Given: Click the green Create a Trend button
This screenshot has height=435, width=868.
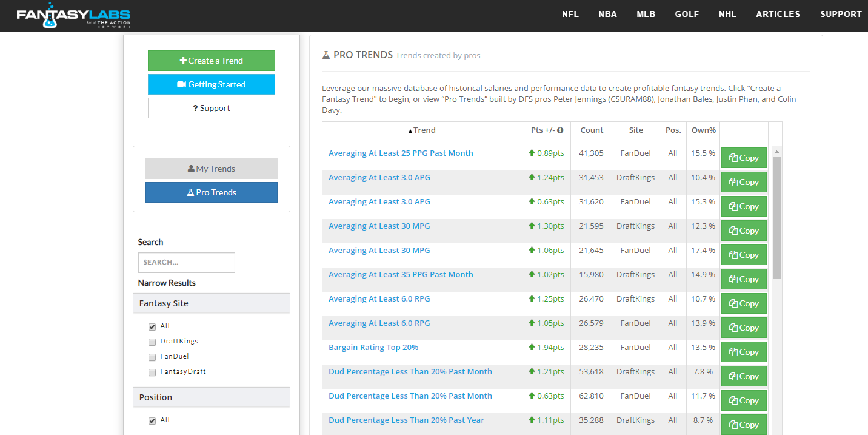Looking at the screenshot, I should pos(212,61).
